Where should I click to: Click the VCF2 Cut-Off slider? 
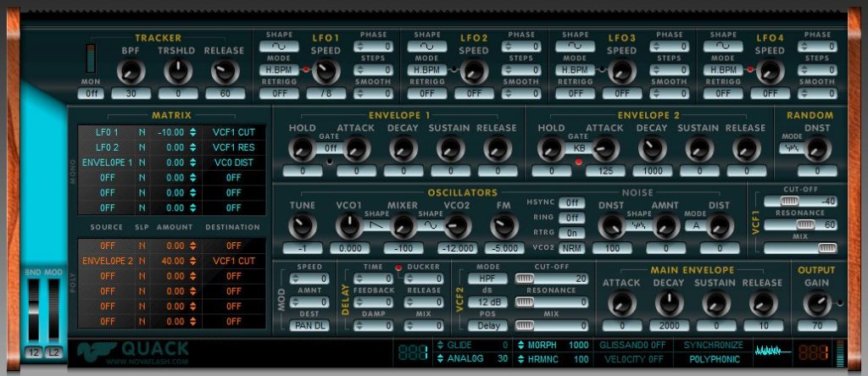pyautogui.click(x=551, y=279)
